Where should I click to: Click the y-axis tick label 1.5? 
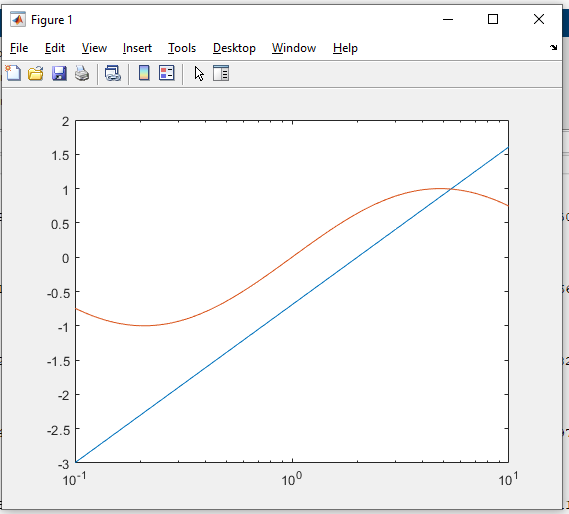(x=60, y=155)
